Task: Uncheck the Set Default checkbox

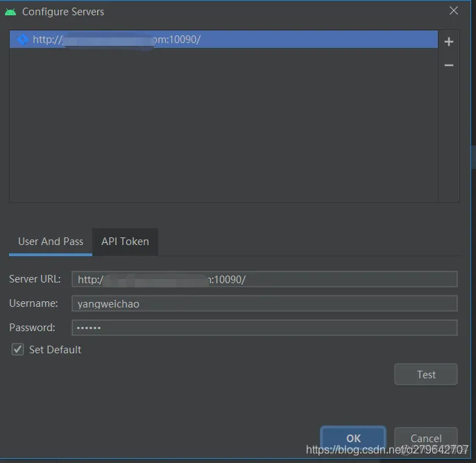Action: [17, 349]
